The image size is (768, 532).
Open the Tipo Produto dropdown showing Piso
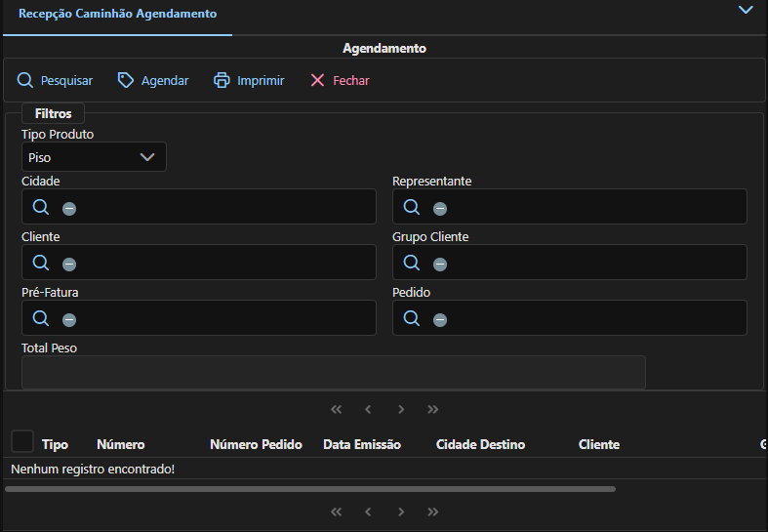pyautogui.click(x=94, y=157)
